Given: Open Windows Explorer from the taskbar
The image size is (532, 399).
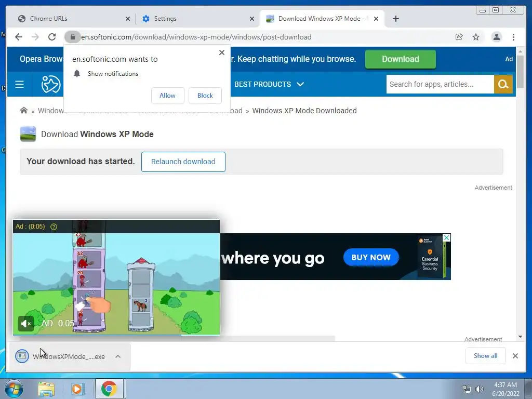Looking at the screenshot, I should (x=46, y=389).
